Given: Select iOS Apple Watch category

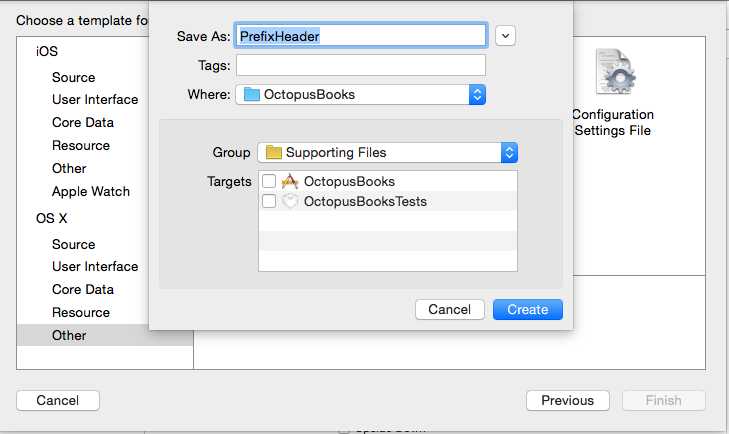Looking at the screenshot, I should tap(91, 191).
